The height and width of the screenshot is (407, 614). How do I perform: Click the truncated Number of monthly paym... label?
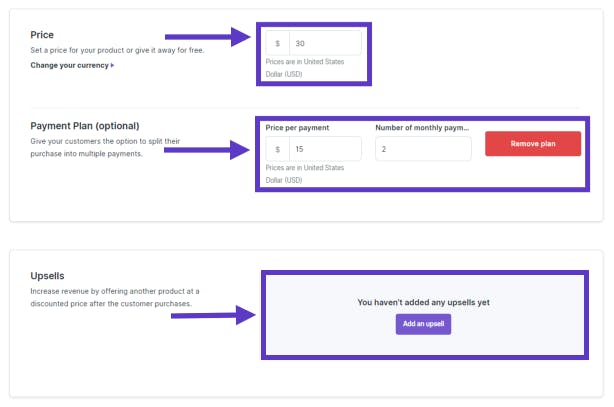[422, 128]
